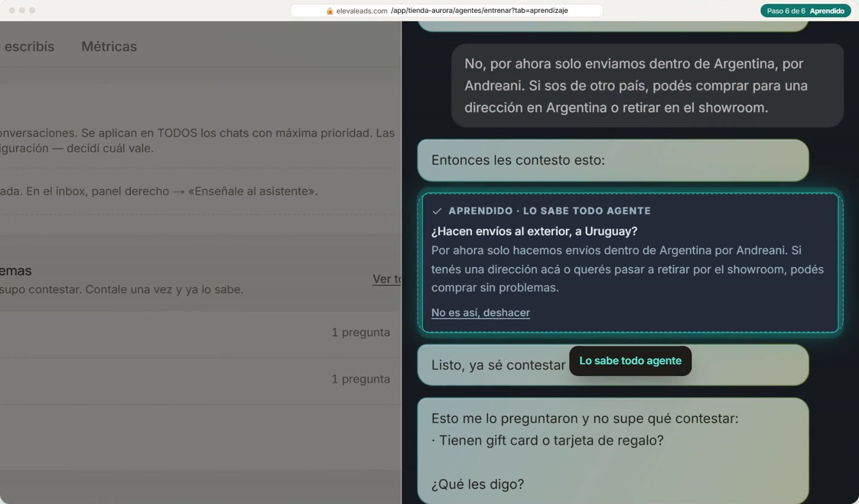Screen dimensions: 859x504
Task: Click the line "Esto me lo preguntaron y no supe qué contestar:"
Action: click(585, 419)
